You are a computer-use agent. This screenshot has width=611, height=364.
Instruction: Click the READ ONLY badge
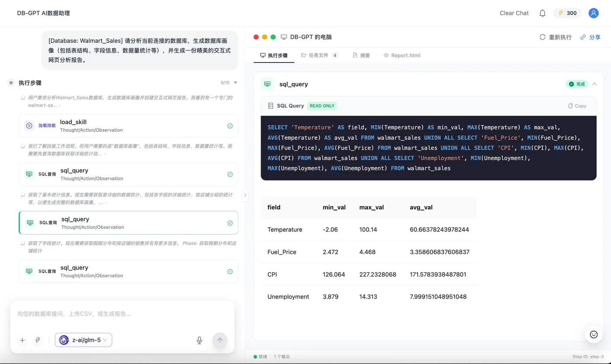322,106
